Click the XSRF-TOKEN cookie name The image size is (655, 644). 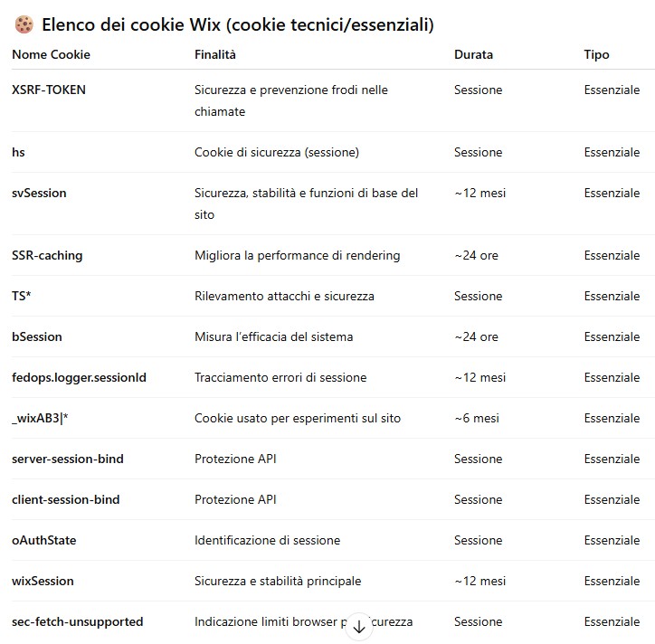pos(49,90)
